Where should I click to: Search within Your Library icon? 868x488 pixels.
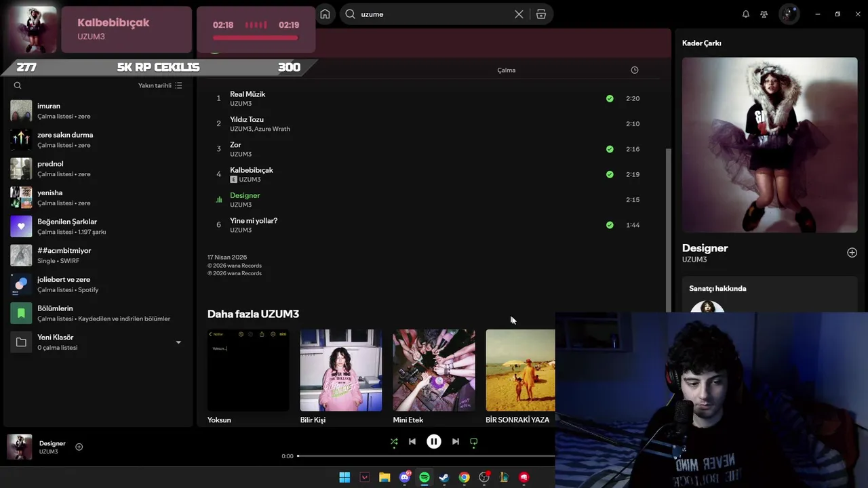[18, 85]
